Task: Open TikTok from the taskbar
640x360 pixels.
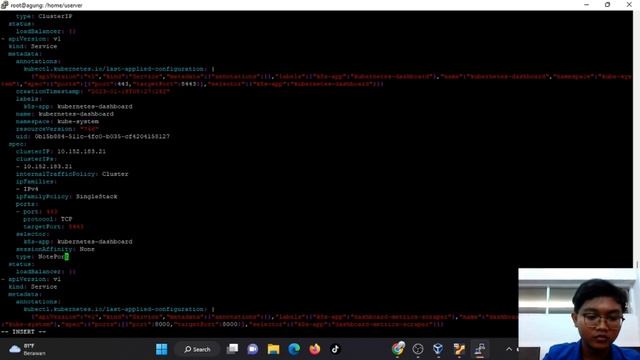Action: pyautogui.click(x=335, y=349)
